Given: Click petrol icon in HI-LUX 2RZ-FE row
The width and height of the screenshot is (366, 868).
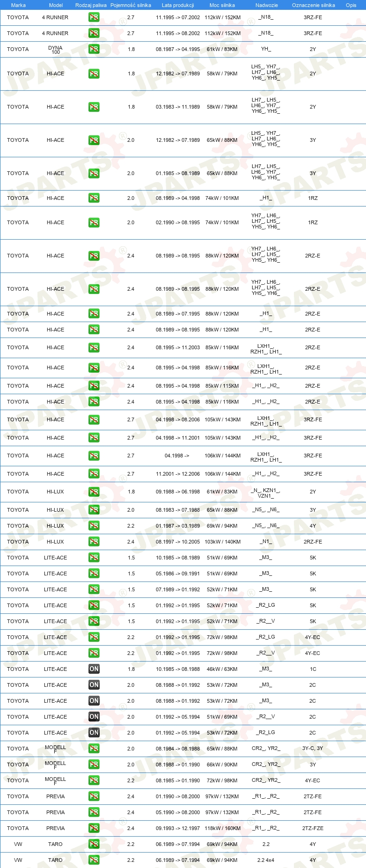Looking at the screenshot, I should click(94, 542).
